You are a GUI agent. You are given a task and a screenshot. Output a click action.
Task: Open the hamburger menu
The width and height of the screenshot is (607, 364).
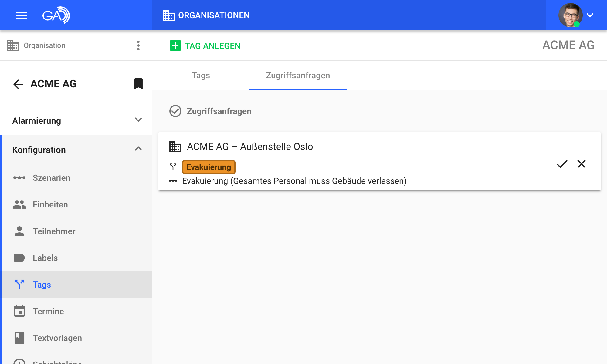click(22, 15)
